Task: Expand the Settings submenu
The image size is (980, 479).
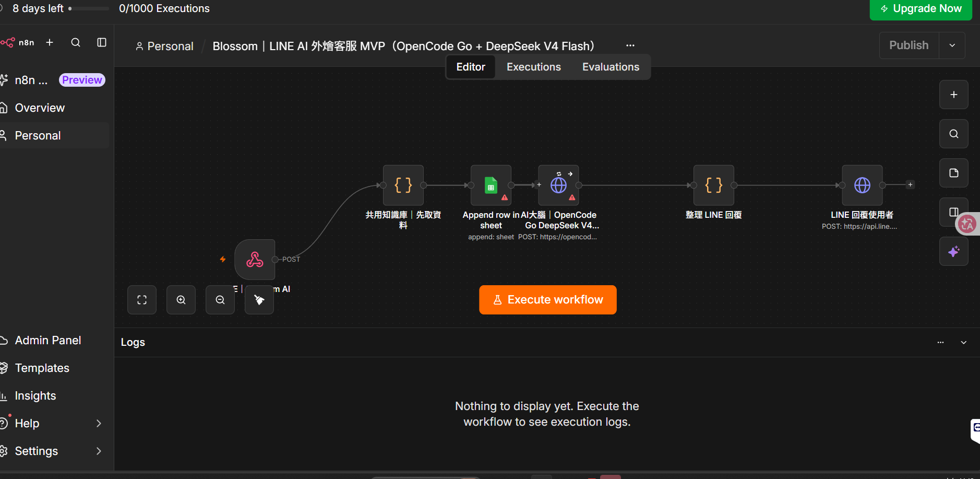Action: pos(99,451)
